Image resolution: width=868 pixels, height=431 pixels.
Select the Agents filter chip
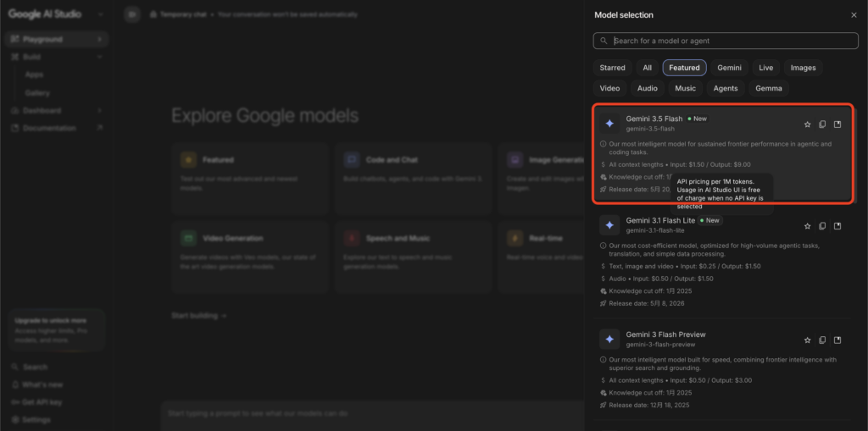(x=726, y=88)
